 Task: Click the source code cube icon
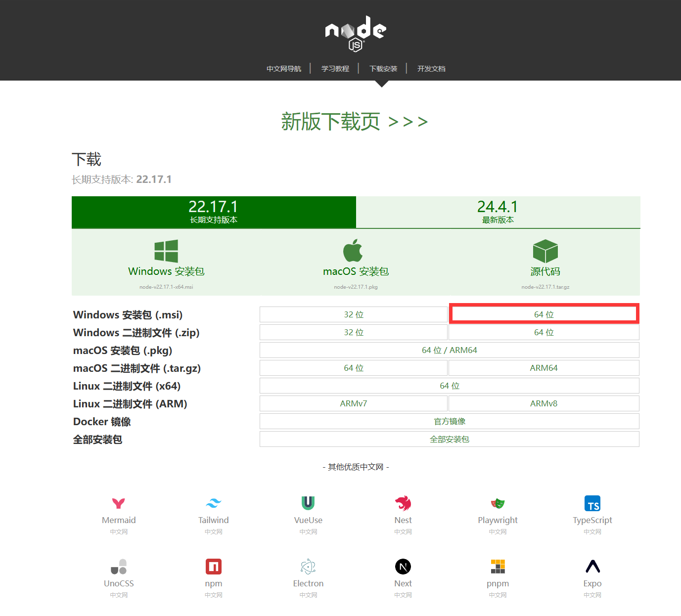pos(545,251)
